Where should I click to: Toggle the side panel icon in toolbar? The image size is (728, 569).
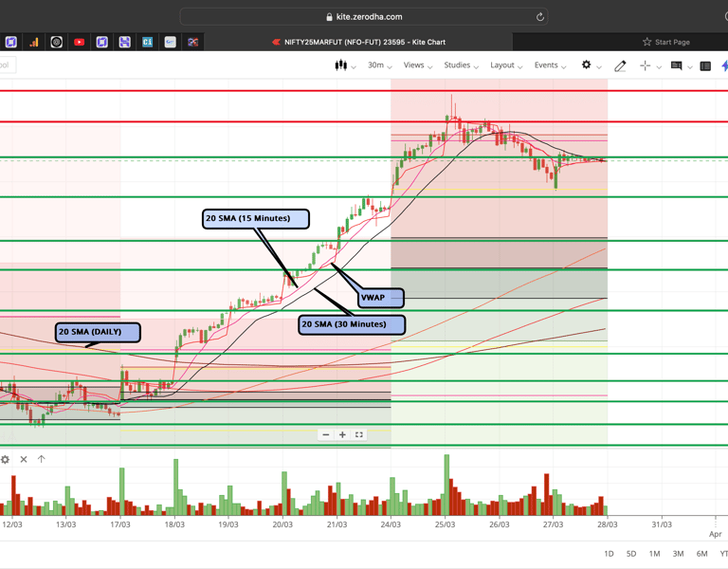click(705, 66)
